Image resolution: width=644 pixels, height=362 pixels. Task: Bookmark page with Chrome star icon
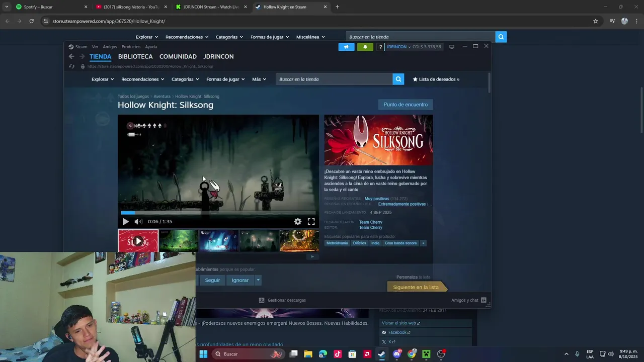click(x=596, y=21)
